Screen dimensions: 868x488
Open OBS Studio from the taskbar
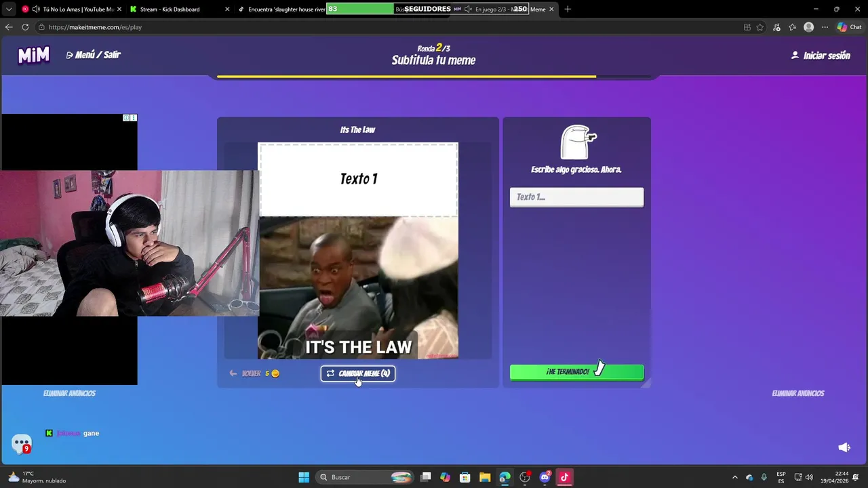(525, 477)
